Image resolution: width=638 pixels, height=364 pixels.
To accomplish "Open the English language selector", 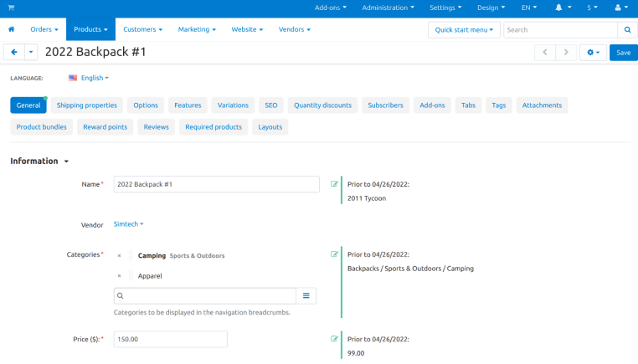I will pos(90,78).
